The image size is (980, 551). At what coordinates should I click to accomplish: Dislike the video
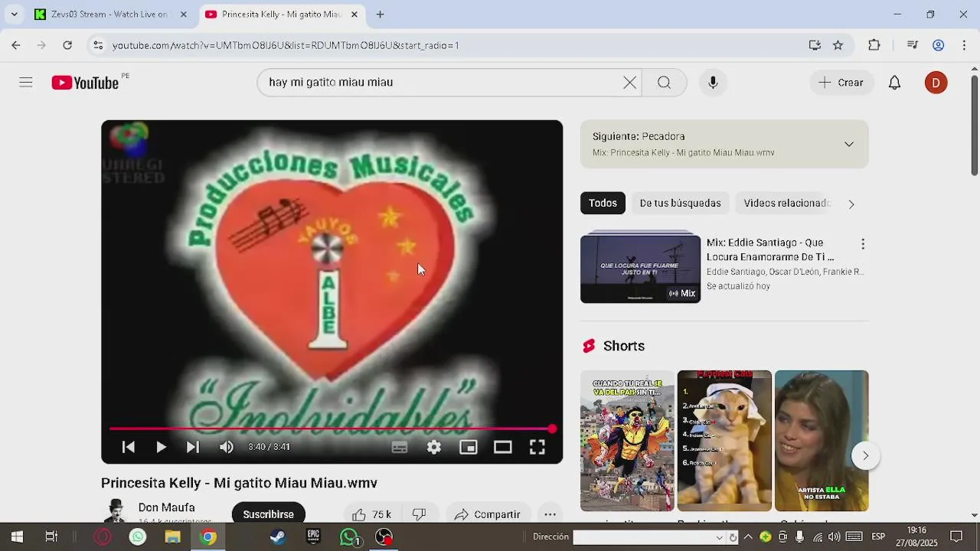click(x=419, y=514)
